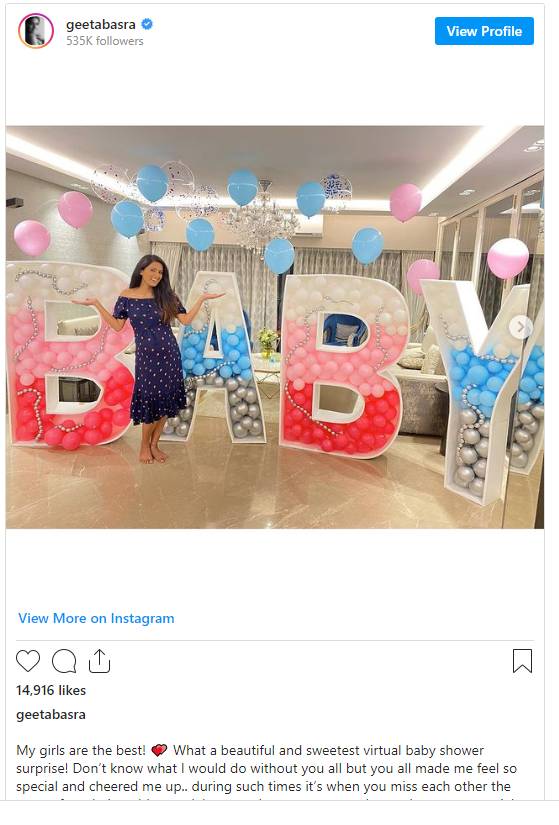
Task: Click the red heart emoji in caption
Action: pos(158,750)
